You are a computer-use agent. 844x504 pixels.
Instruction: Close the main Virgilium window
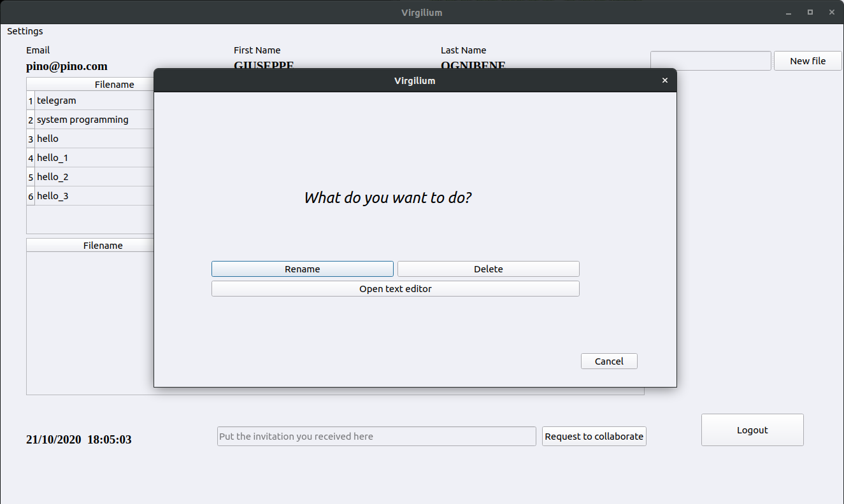pyautogui.click(x=831, y=12)
